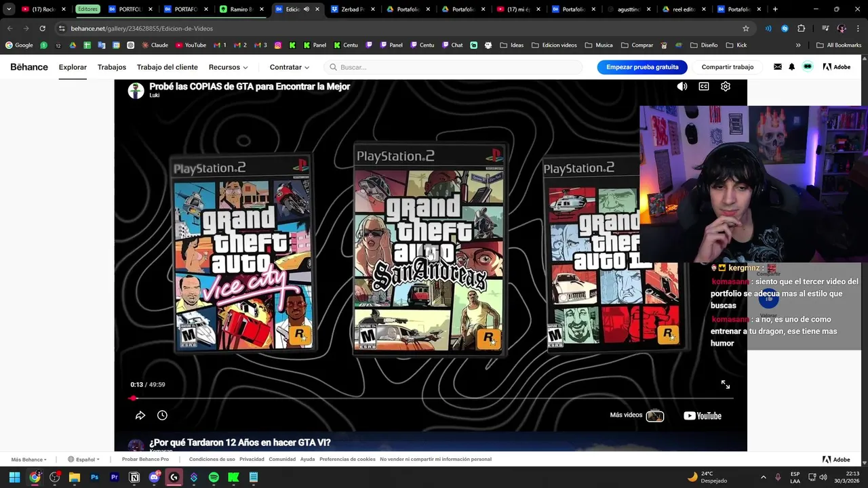Expand the Más Behance footer menu
Image resolution: width=868 pixels, height=488 pixels.
coord(29,460)
